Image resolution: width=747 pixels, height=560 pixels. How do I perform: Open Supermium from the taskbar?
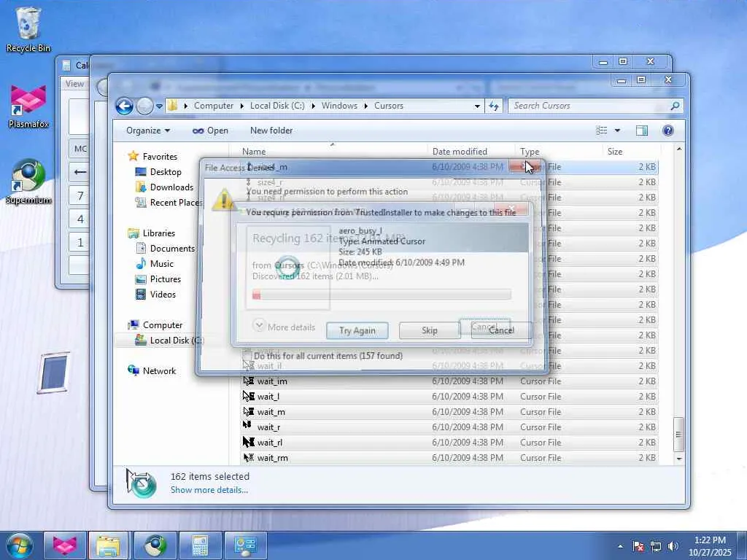coord(155,545)
